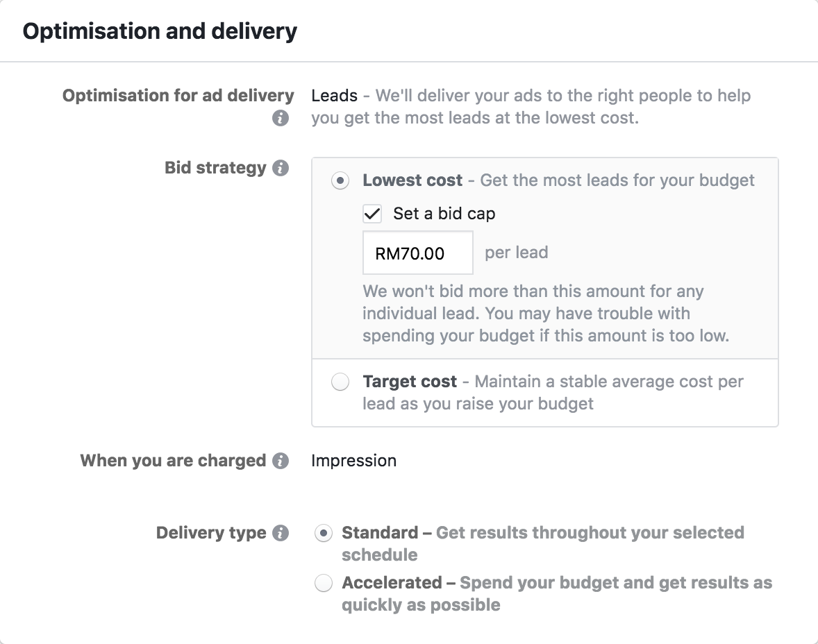Open the Bid strategy info tooltip icon

pos(280,168)
